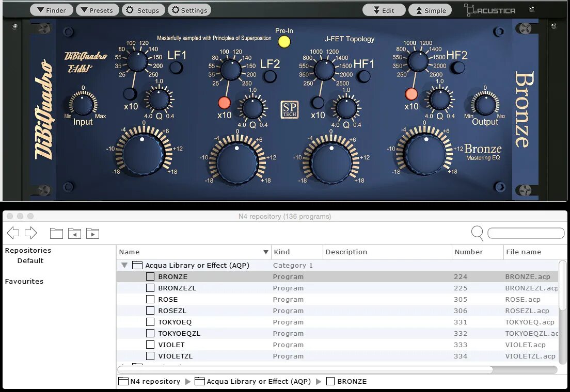The height and width of the screenshot is (392, 570).
Task: Click the HF1 gain knob
Action: pyautogui.click(x=331, y=163)
